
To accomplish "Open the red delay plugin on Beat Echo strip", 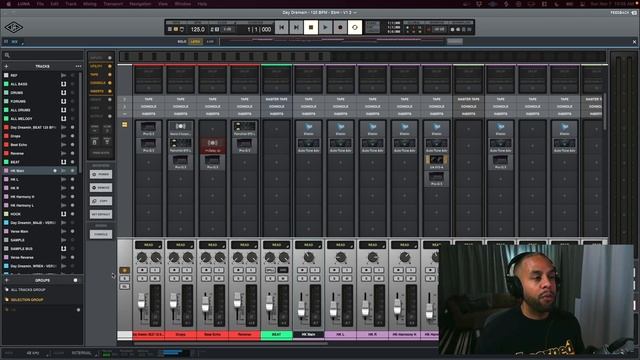I will [x=212, y=145].
